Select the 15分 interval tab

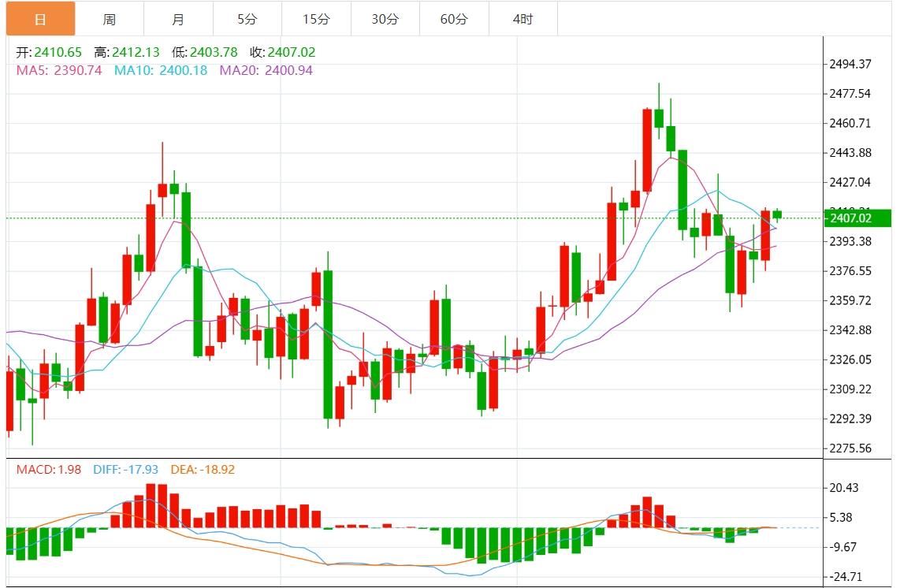click(315, 19)
